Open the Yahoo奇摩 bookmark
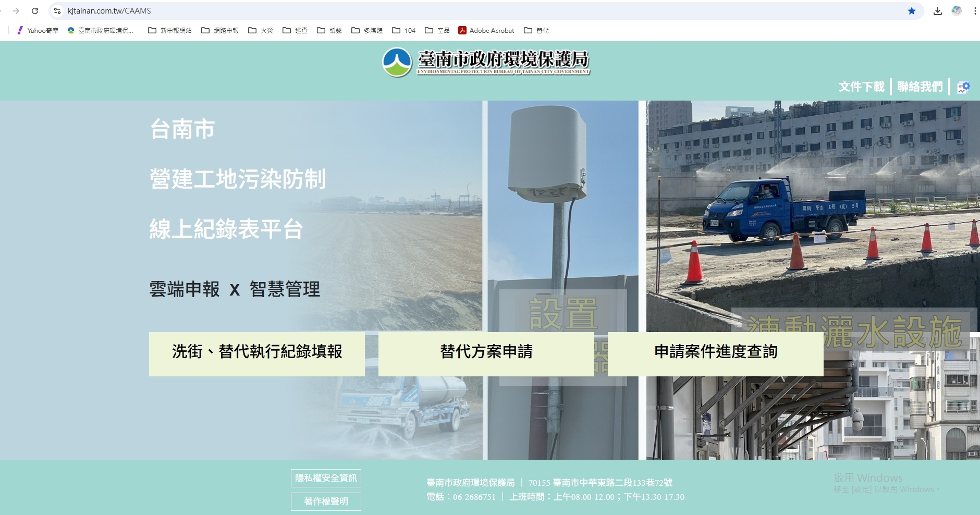This screenshot has height=515, width=980. (x=38, y=31)
